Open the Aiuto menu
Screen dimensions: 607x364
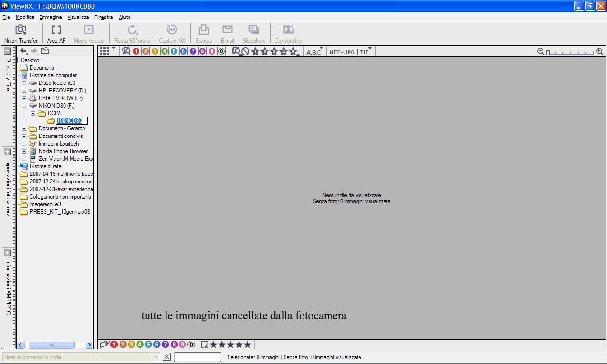(125, 17)
